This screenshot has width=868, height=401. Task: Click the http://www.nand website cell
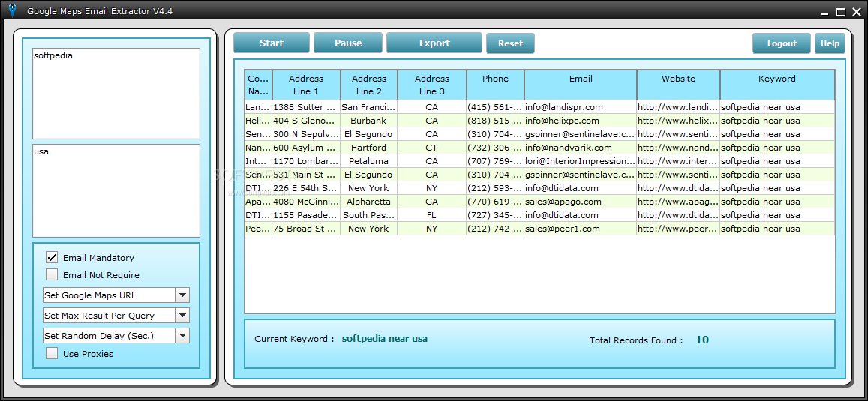pyautogui.click(x=678, y=148)
